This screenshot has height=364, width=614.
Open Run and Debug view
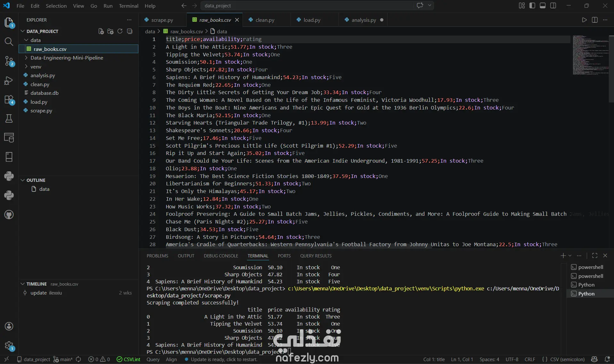click(x=9, y=80)
